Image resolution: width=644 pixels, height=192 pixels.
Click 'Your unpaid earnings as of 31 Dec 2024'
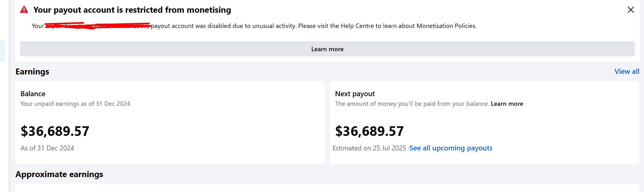pos(75,104)
